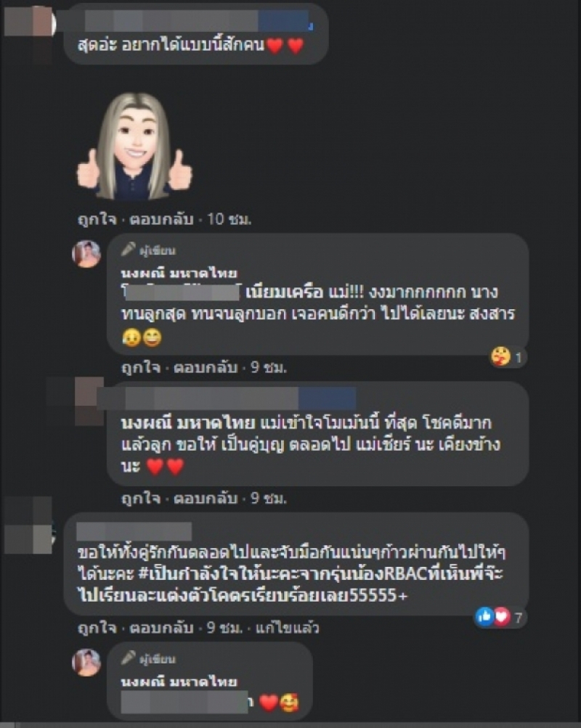Click the ผู้เขียน author badge on last reply
This screenshot has width=581, height=728.
pyautogui.click(x=149, y=658)
